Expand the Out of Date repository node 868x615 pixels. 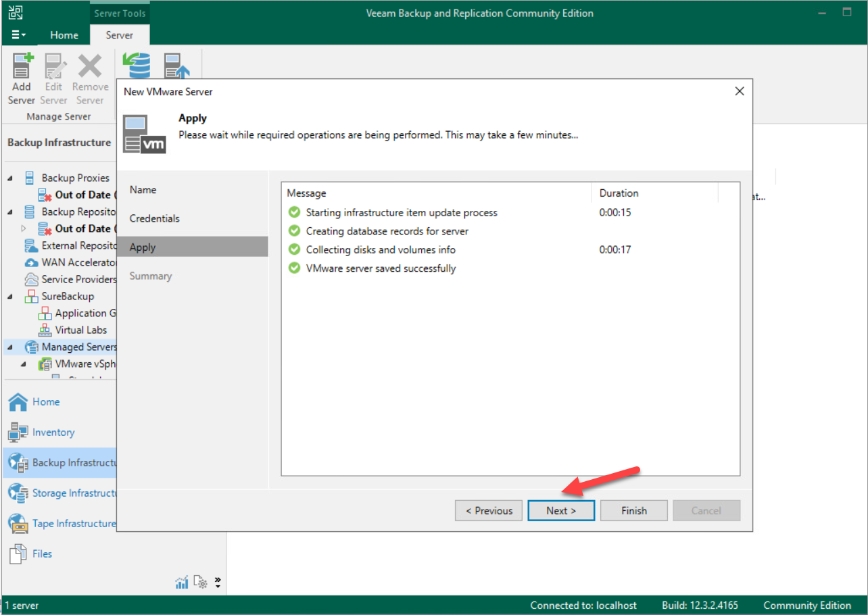tap(22, 228)
